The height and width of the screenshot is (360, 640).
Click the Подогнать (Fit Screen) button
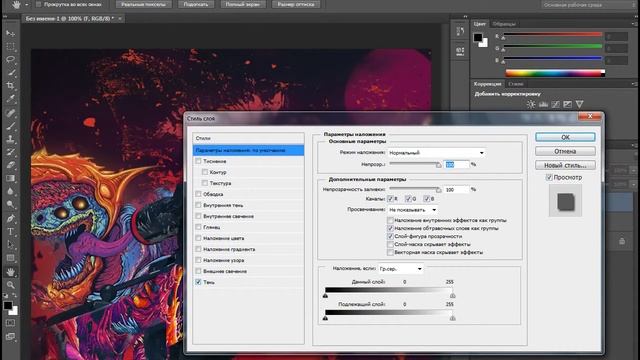(x=196, y=4)
